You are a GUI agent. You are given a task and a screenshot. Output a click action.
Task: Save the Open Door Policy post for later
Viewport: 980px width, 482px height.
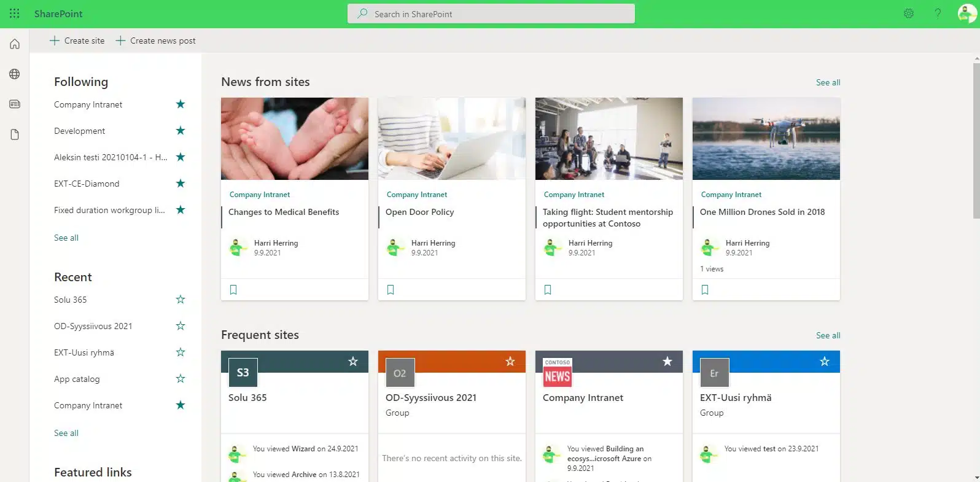pos(391,290)
